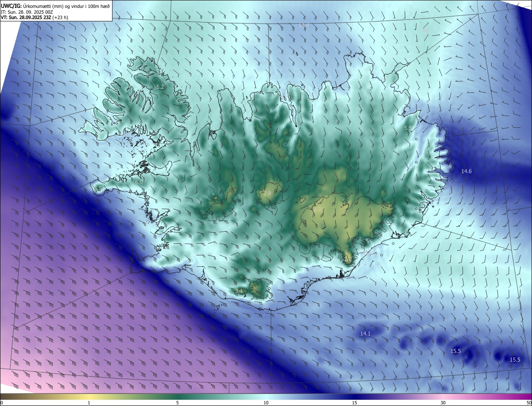The height and width of the screenshot is (406, 532).
Task: Click the 'IT: Sun. 28. 09. 2025 00Z' line
Action: [26, 12]
